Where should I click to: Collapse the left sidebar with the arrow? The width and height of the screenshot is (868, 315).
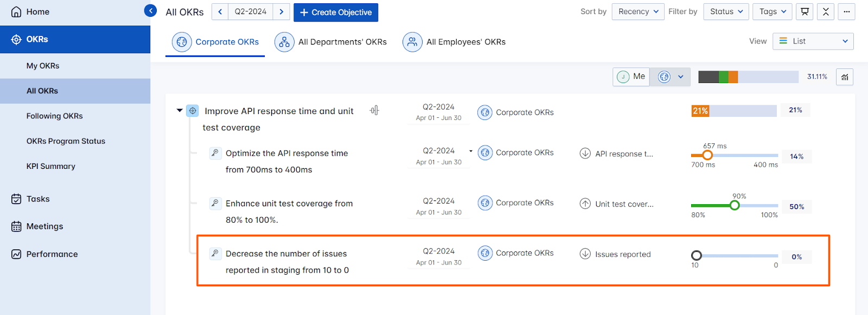coord(150,10)
